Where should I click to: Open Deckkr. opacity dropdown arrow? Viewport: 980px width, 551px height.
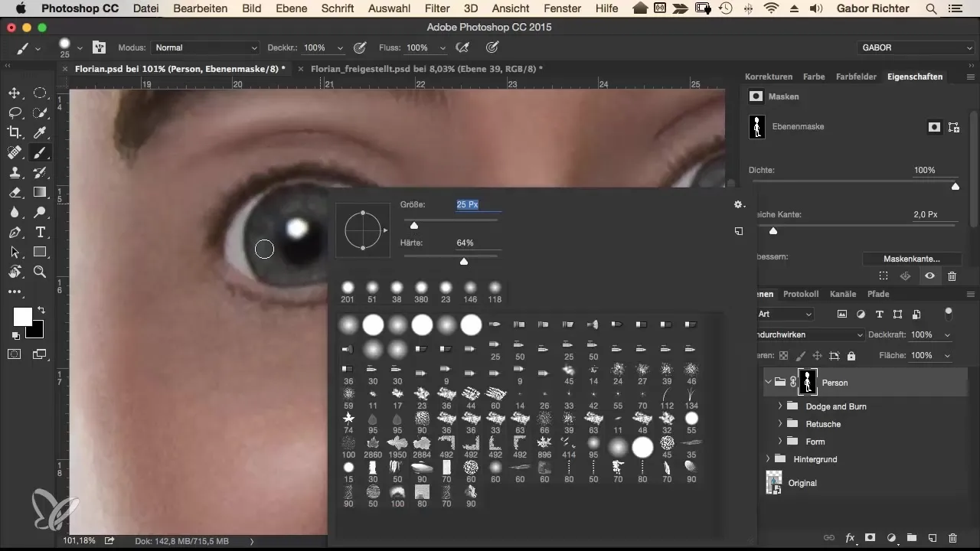point(340,47)
